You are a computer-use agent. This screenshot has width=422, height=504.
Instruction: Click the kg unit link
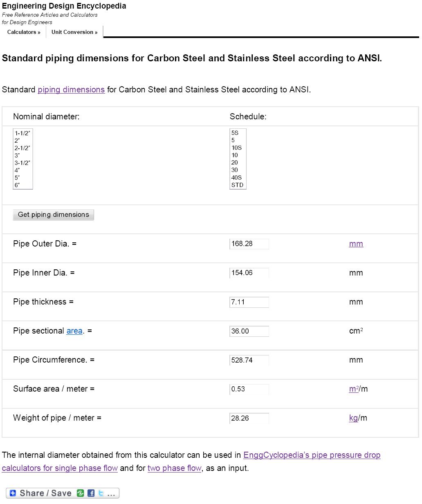353,418
